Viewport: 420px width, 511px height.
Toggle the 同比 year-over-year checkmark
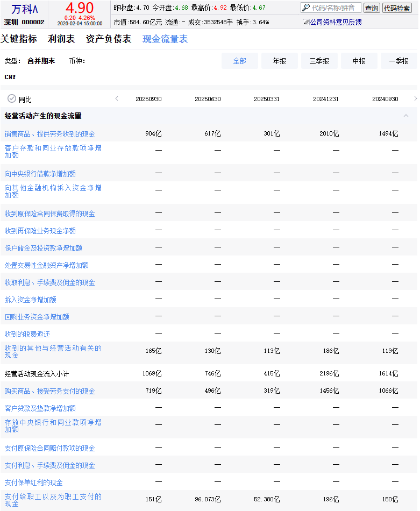point(12,99)
